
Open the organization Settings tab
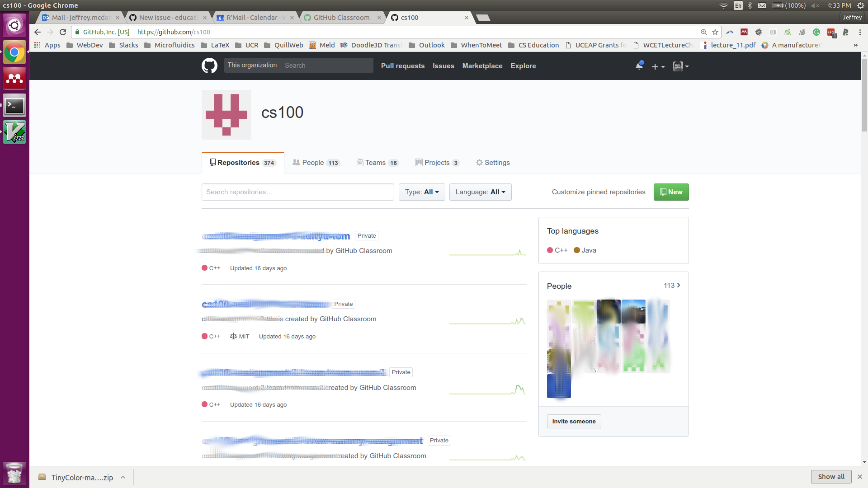click(x=493, y=163)
